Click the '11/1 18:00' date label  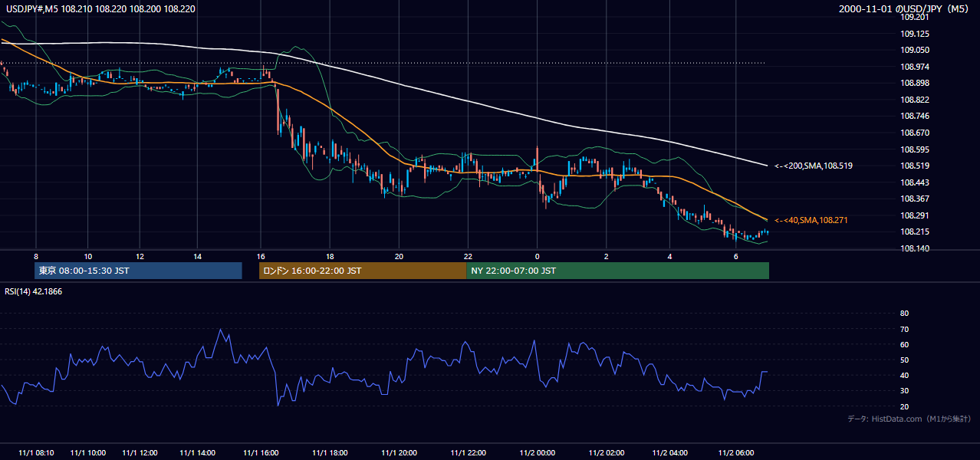pos(330,452)
